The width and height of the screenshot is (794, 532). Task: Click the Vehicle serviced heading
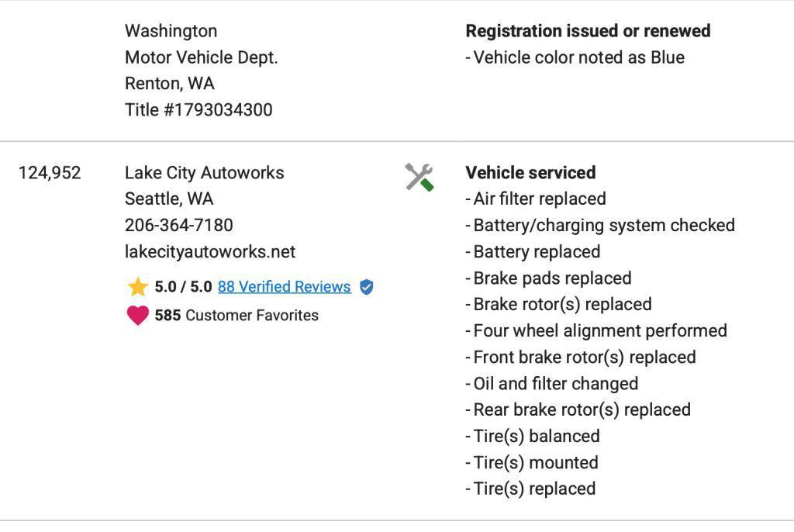click(530, 173)
